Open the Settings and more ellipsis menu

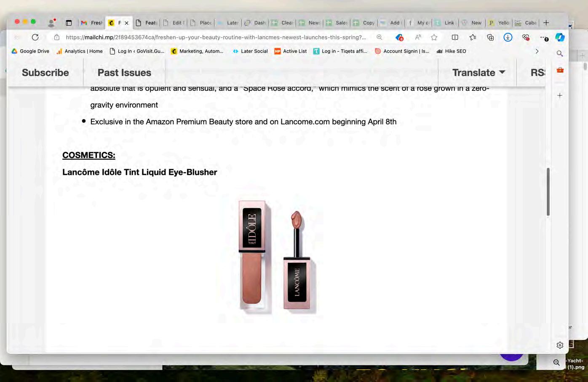click(x=544, y=37)
